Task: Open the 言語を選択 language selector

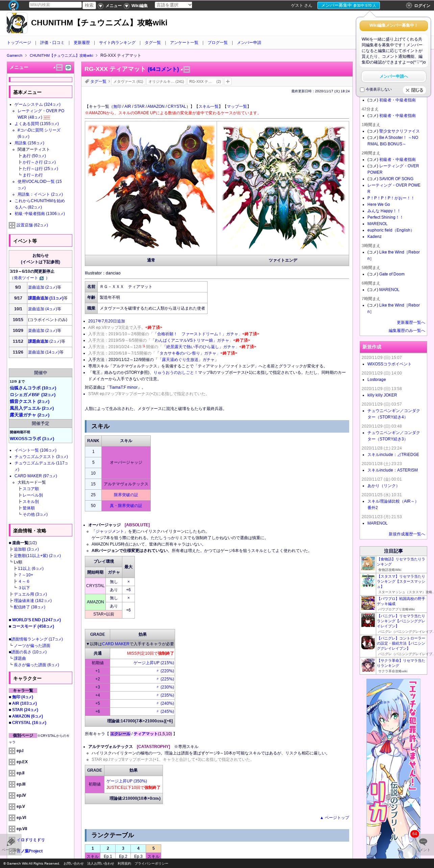Action: [173, 5]
